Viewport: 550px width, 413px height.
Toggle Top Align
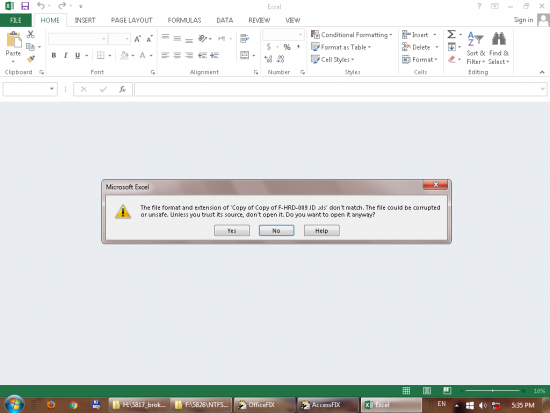point(166,37)
